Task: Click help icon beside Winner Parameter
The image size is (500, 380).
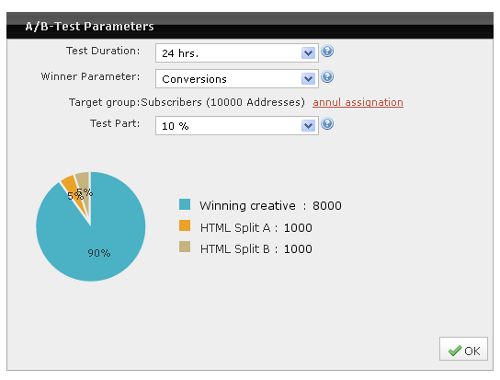Action: pos(327,77)
